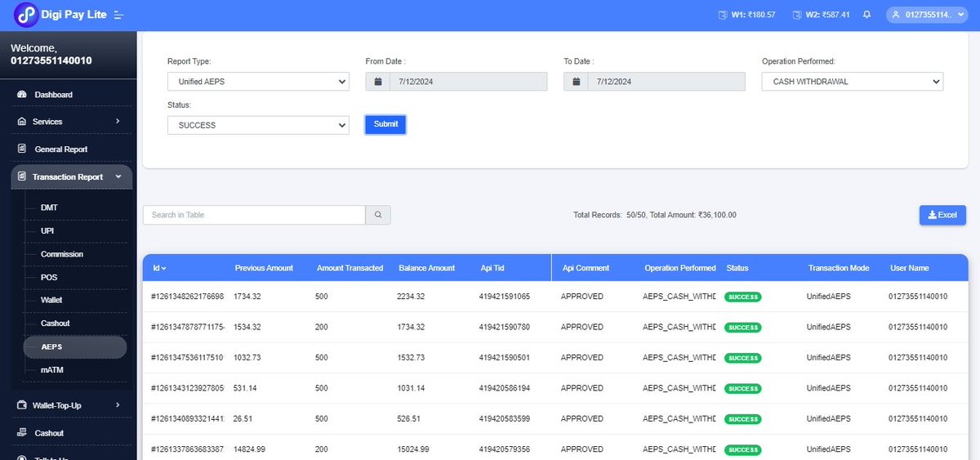Click the From Date field
The height and width of the screenshot is (460, 980).
point(468,82)
